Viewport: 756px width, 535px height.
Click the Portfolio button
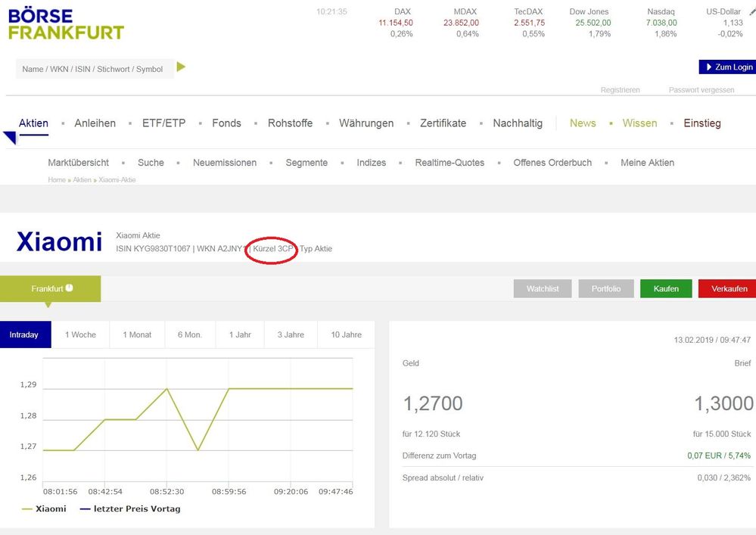[x=606, y=289]
